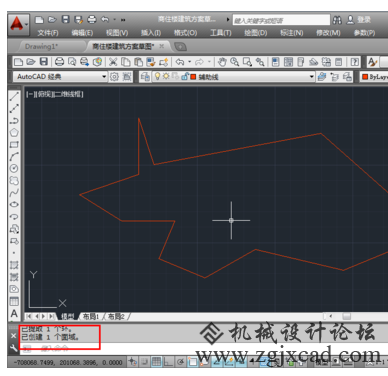Viewport: 388px width, 376px height.
Task: Toggle the layer lock icon
Action: [185, 76]
